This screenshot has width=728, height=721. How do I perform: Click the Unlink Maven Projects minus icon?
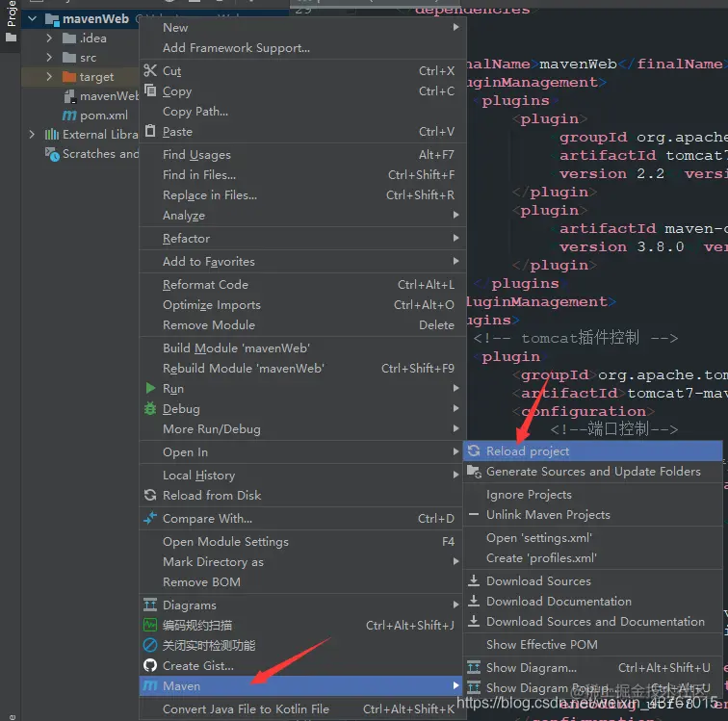pyautogui.click(x=474, y=514)
